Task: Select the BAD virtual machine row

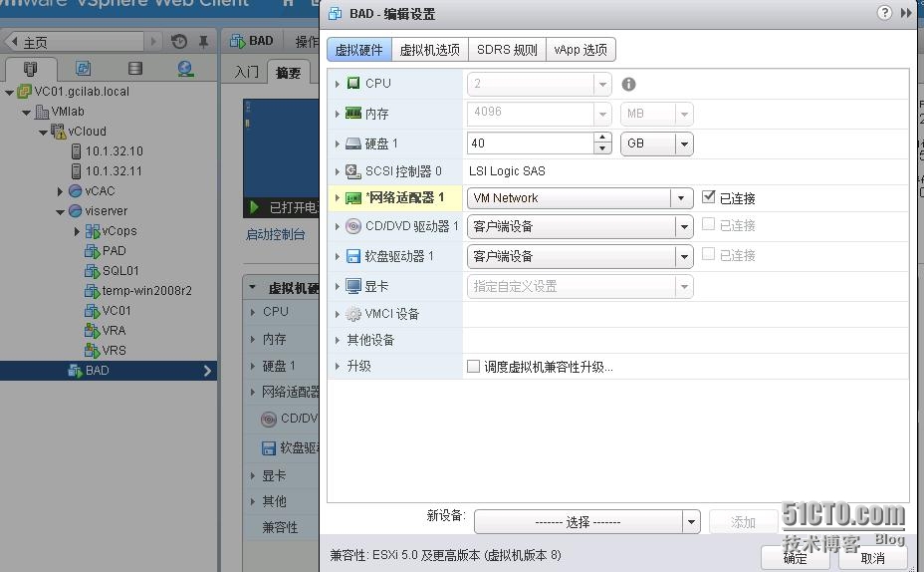Action: click(x=109, y=371)
